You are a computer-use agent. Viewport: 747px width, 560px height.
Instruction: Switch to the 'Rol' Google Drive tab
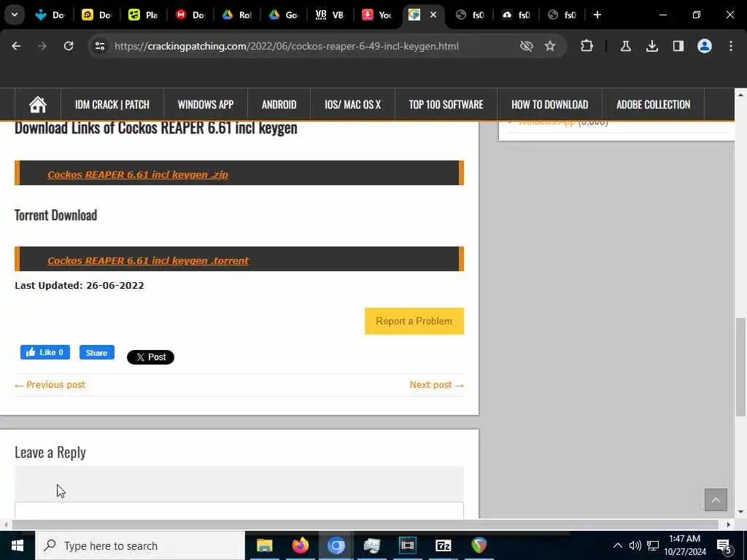(237, 15)
